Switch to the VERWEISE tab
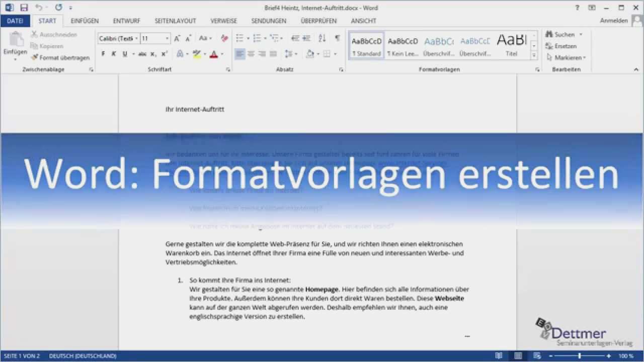This screenshot has height=362, width=644. (x=224, y=21)
